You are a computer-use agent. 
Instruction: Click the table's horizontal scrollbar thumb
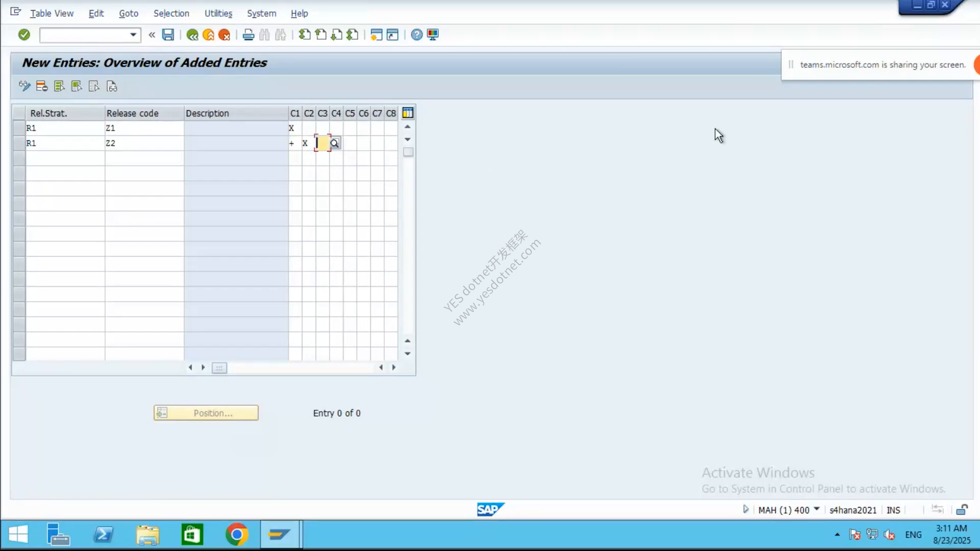coord(219,368)
